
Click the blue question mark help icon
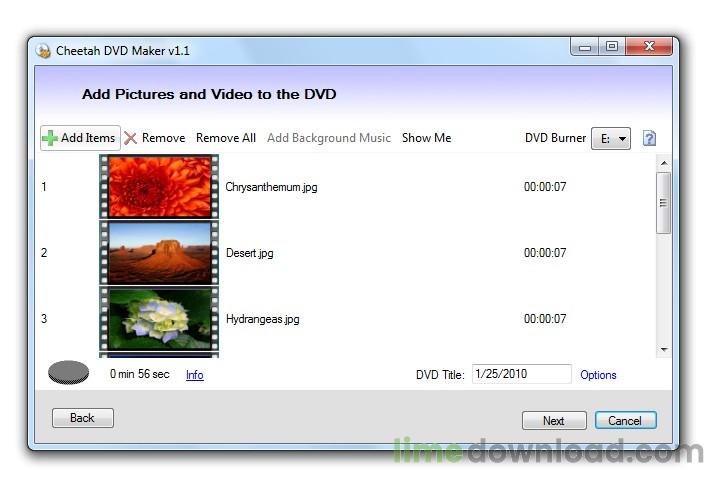pos(649,138)
